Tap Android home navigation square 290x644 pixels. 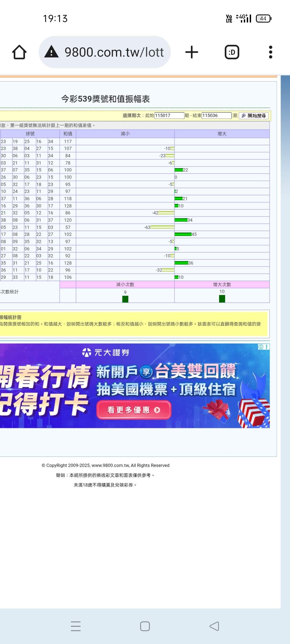click(145, 626)
